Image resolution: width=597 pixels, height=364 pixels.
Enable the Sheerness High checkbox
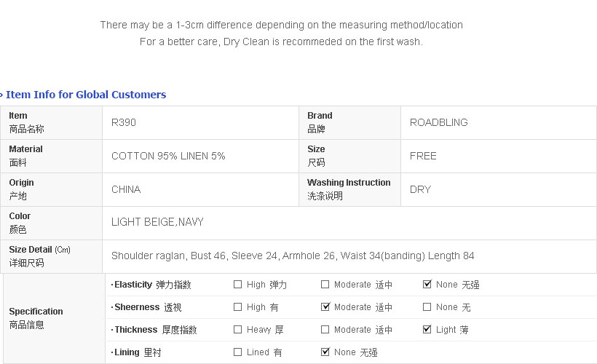[x=237, y=307]
